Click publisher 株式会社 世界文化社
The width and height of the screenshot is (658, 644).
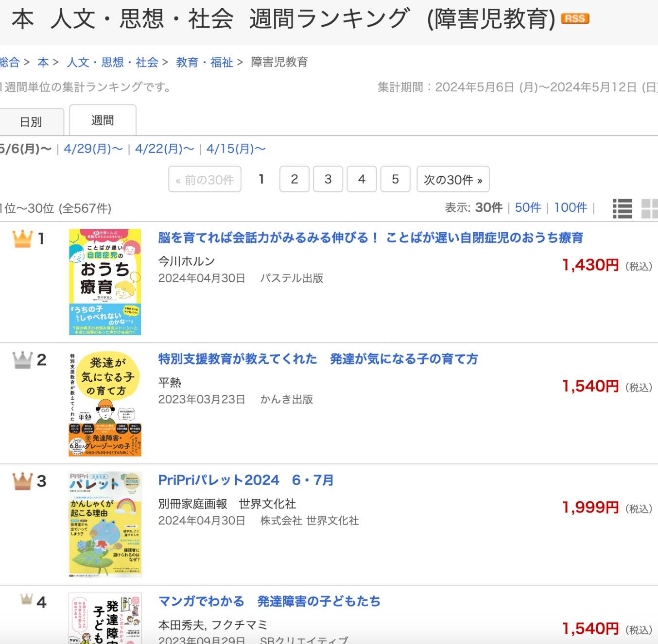310,521
